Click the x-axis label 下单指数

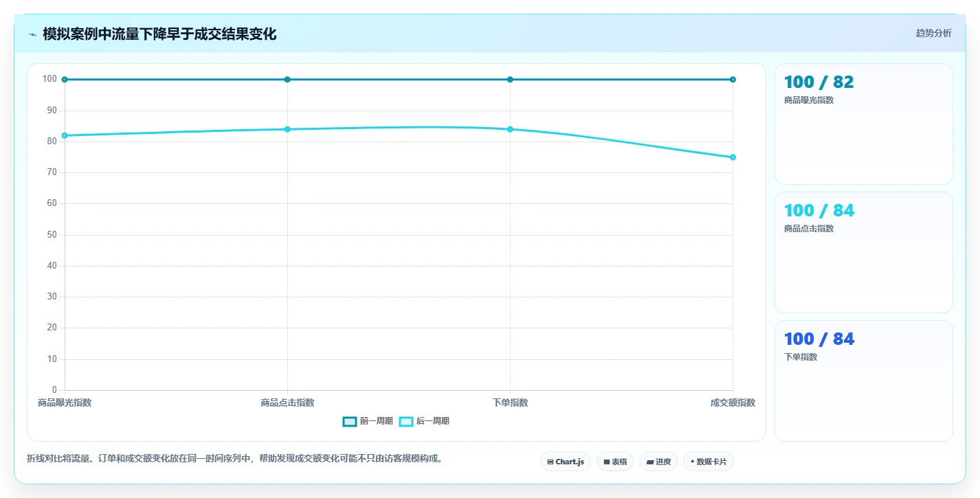pyautogui.click(x=510, y=403)
